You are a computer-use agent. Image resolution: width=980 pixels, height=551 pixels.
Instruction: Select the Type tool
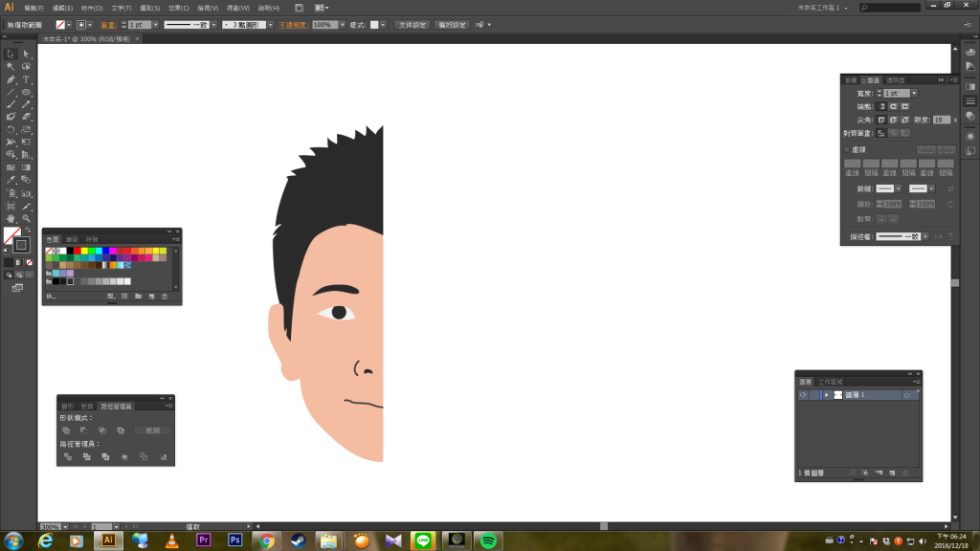tap(26, 79)
